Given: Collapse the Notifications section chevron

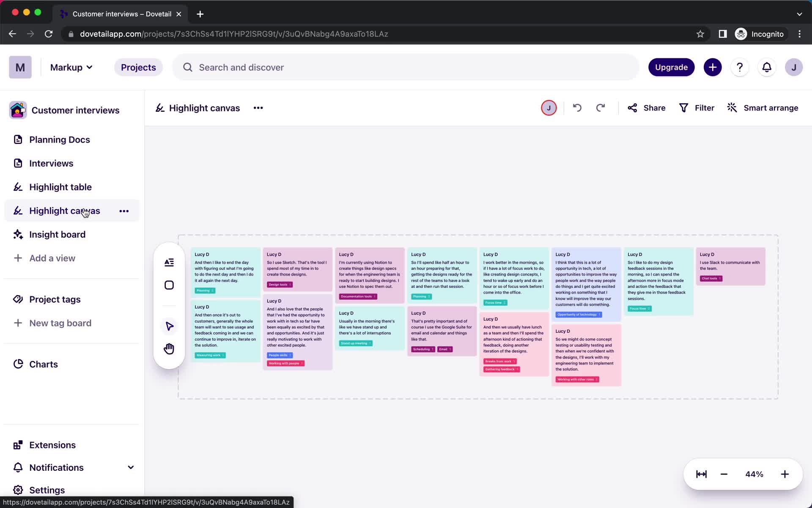Looking at the screenshot, I should [130, 467].
